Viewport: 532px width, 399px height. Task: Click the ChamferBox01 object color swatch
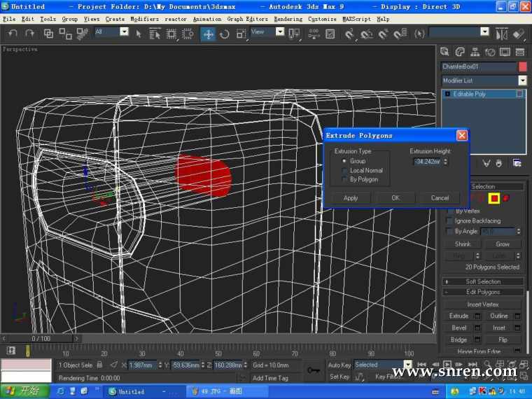tap(522, 66)
